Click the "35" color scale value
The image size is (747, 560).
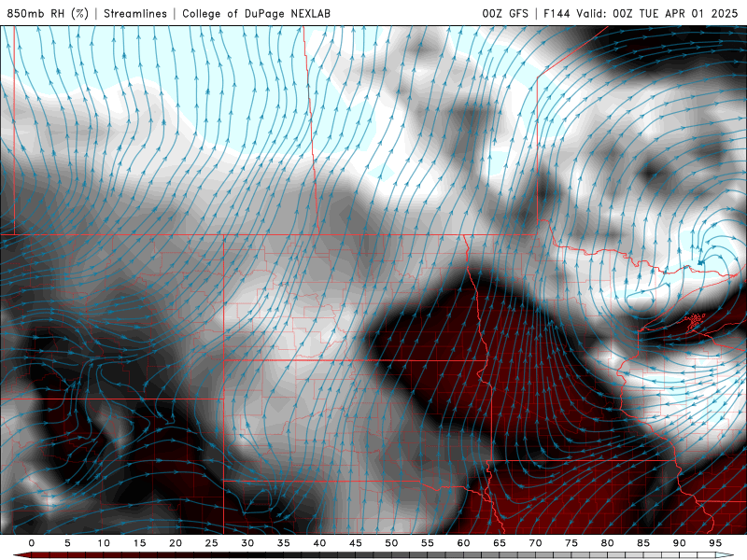pos(283,543)
